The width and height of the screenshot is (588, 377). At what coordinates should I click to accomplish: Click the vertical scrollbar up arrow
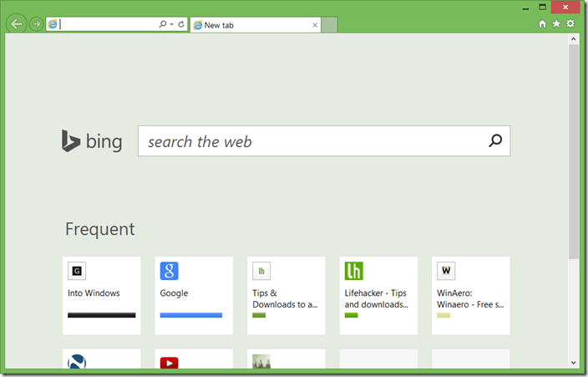[573, 38]
